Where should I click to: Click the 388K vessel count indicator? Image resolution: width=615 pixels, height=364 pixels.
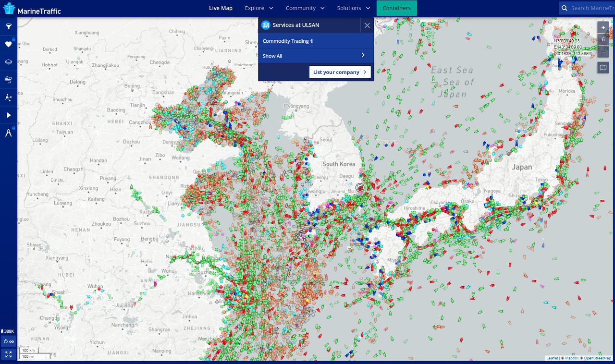tap(8, 331)
